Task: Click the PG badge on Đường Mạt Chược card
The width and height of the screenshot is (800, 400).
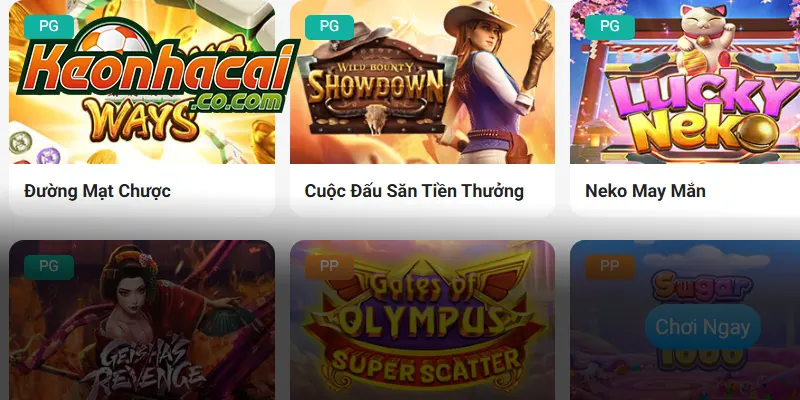Action: (x=49, y=27)
